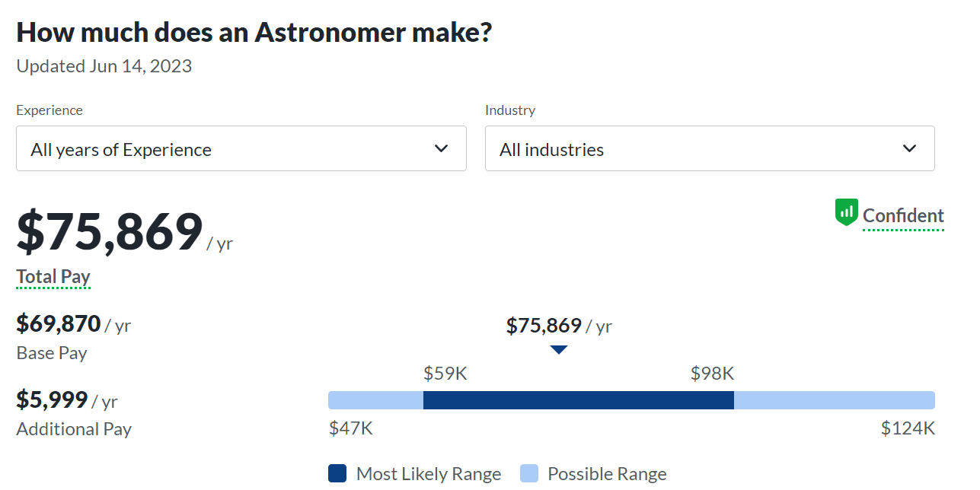This screenshot has height=490, width=980.
Task: Click the Industry dropdown chevron arrow
Action: point(909,148)
